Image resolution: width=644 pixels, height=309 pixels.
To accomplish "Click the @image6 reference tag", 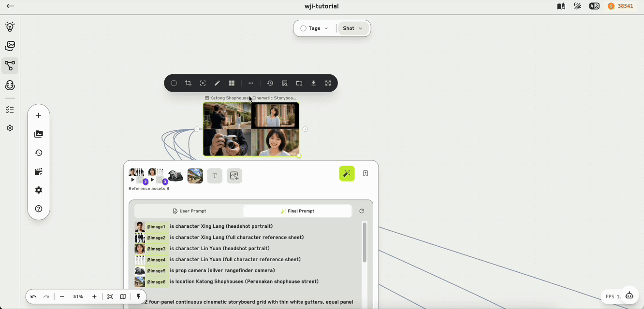I will click(156, 282).
